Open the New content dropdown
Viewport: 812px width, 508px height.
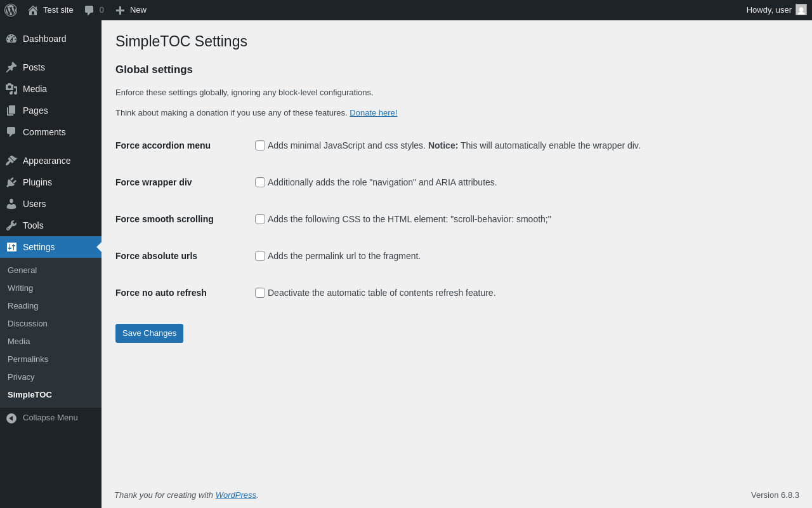[x=131, y=10]
